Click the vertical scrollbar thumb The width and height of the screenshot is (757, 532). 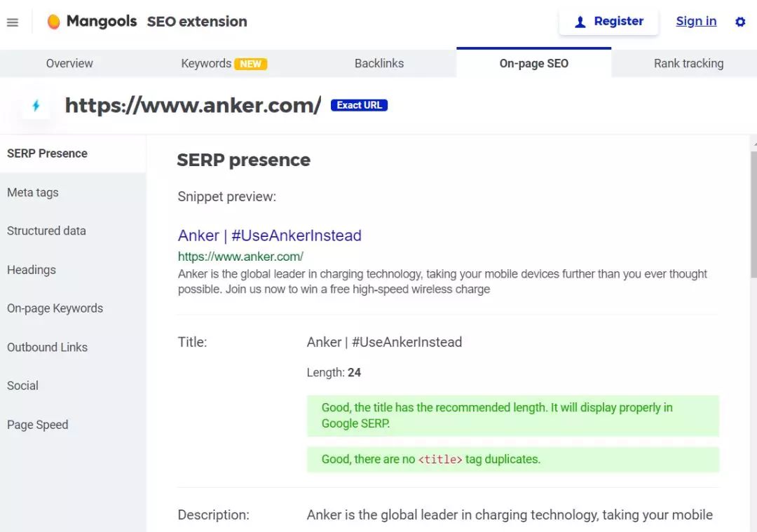753,214
